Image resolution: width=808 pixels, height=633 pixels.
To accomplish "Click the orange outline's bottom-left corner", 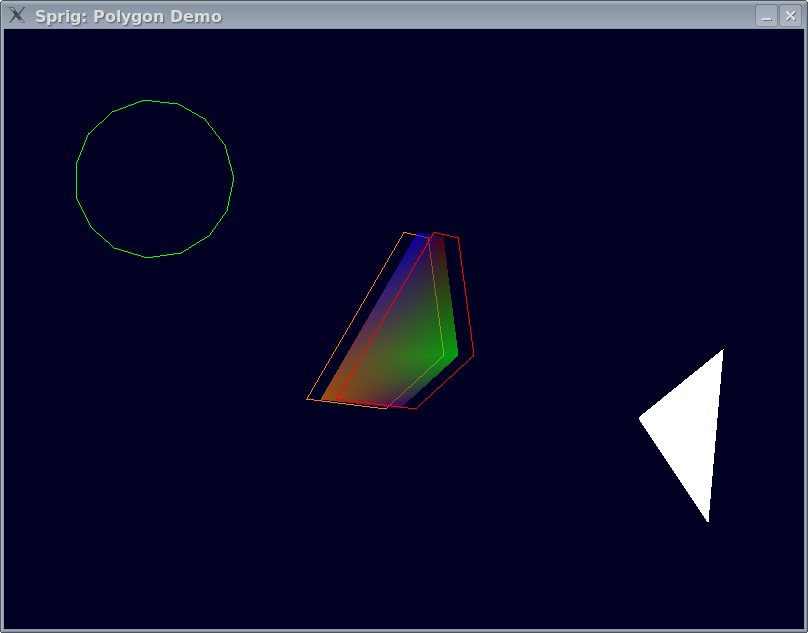I will tap(307, 399).
